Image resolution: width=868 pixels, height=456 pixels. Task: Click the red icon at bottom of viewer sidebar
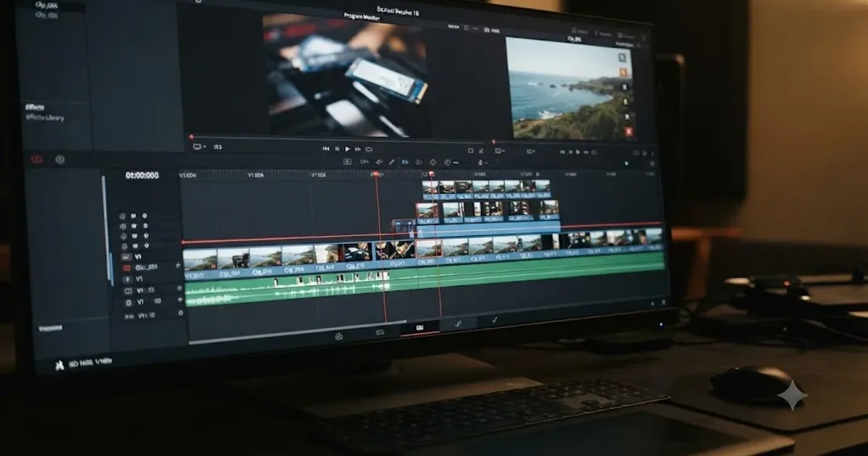point(628,131)
